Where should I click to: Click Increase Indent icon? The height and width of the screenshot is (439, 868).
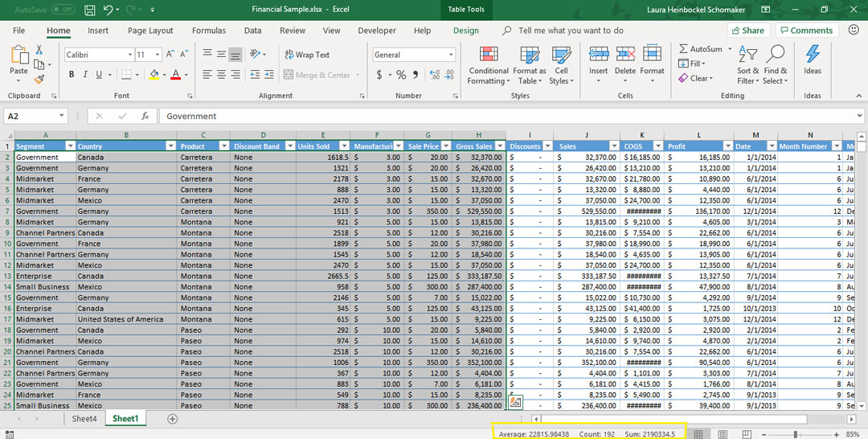click(x=269, y=74)
